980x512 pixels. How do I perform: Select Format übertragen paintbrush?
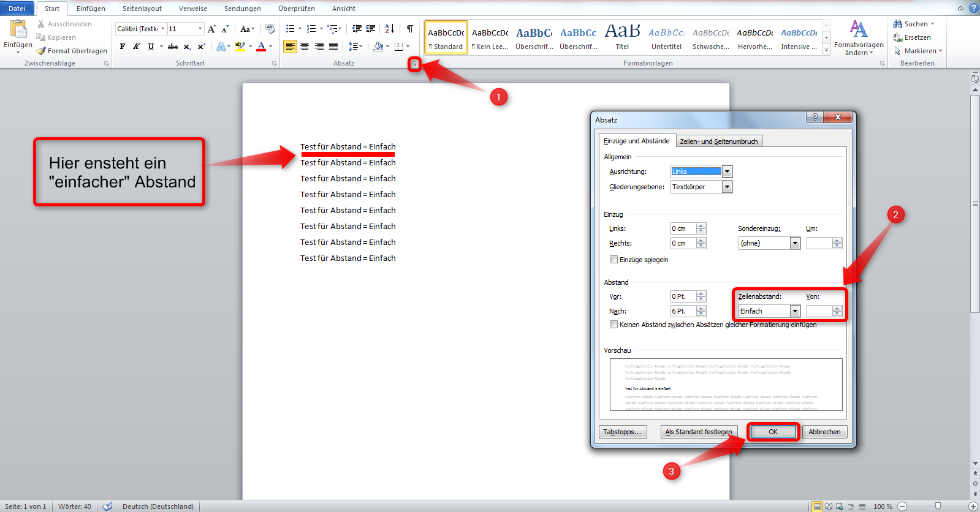(41, 51)
